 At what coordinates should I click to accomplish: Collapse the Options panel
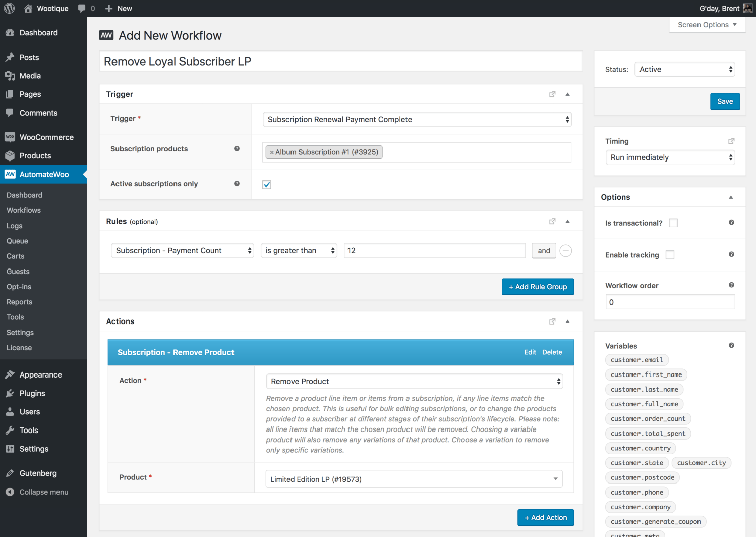[x=731, y=197]
